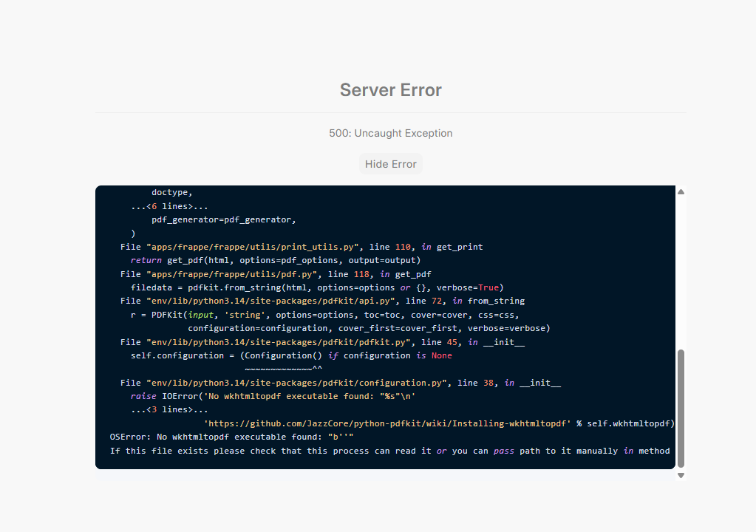This screenshot has width=756, height=532.
Task: Click the "pdf_generator=pdf_generator," line
Action: (224, 219)
